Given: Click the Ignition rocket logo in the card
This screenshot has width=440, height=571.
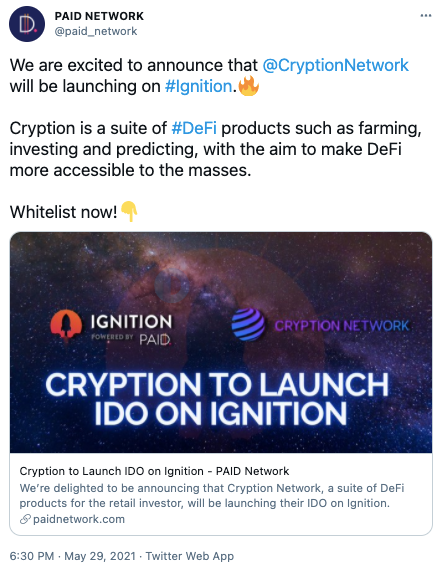Looking at the screenshot, I should pos(66,325).
